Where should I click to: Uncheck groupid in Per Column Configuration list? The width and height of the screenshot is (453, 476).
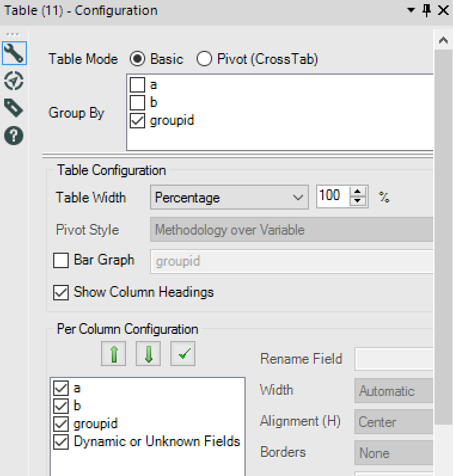pos(61,424)
